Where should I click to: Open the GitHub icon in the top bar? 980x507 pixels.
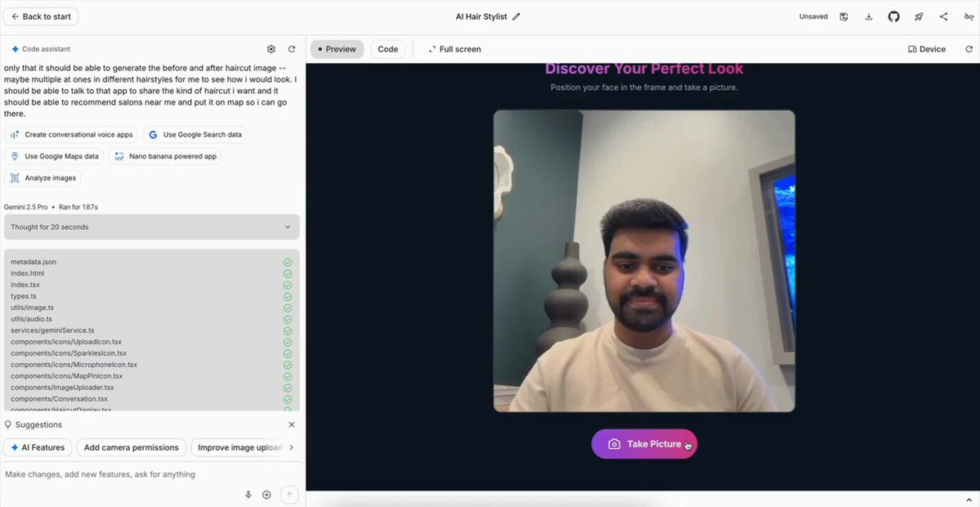coord(893,17)
